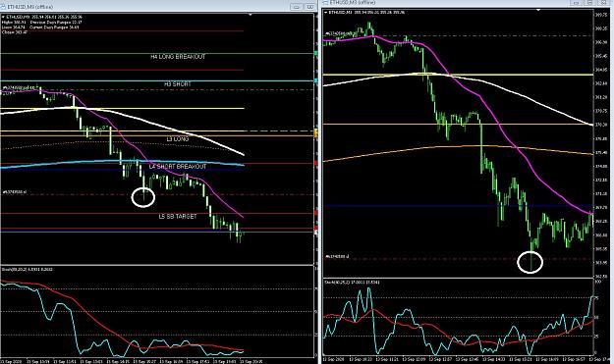Click the L5 SB TARGET level label
614x364 pixels.
click(178, 216)
